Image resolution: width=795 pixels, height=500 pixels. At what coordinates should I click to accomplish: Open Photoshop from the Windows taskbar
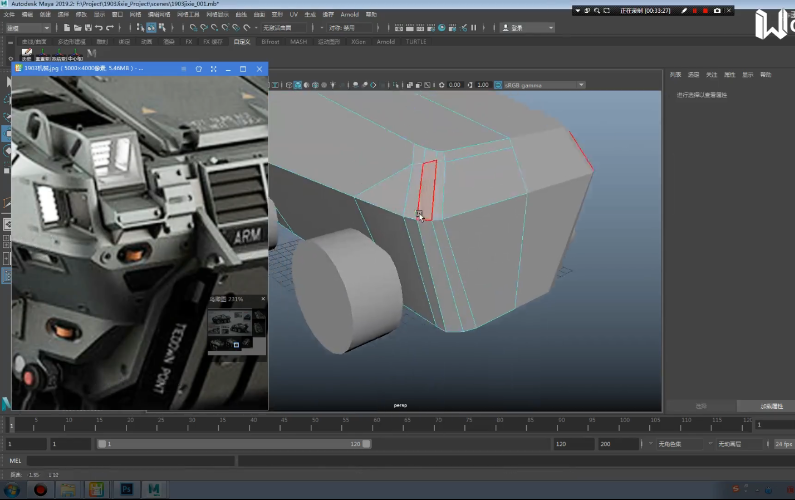[x=127, y=489]
